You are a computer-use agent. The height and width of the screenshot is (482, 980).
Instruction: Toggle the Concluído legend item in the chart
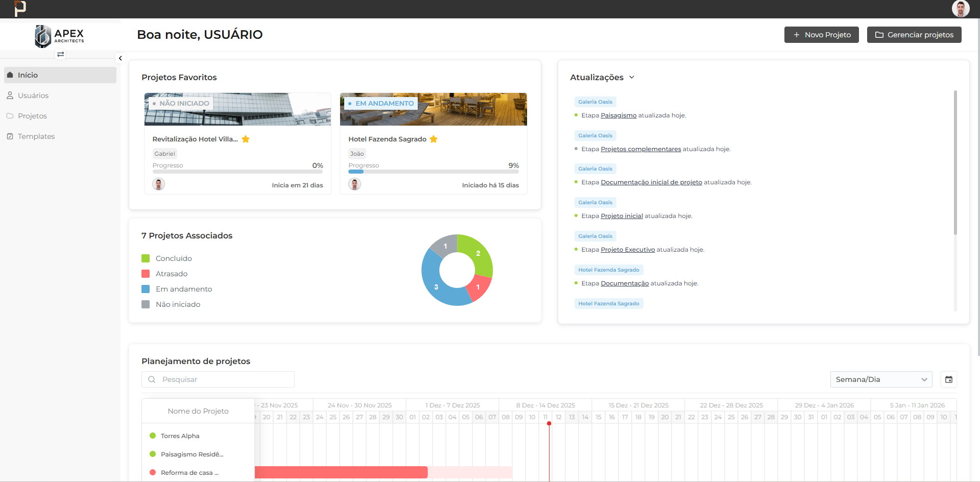pyautogui.click(x=174, y=258)
